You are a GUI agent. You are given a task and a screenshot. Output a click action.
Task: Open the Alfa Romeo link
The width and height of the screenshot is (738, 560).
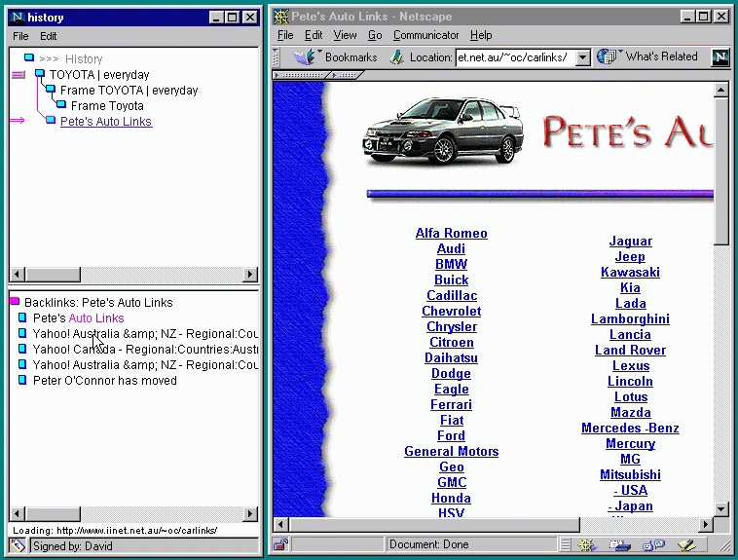point(452,233)
